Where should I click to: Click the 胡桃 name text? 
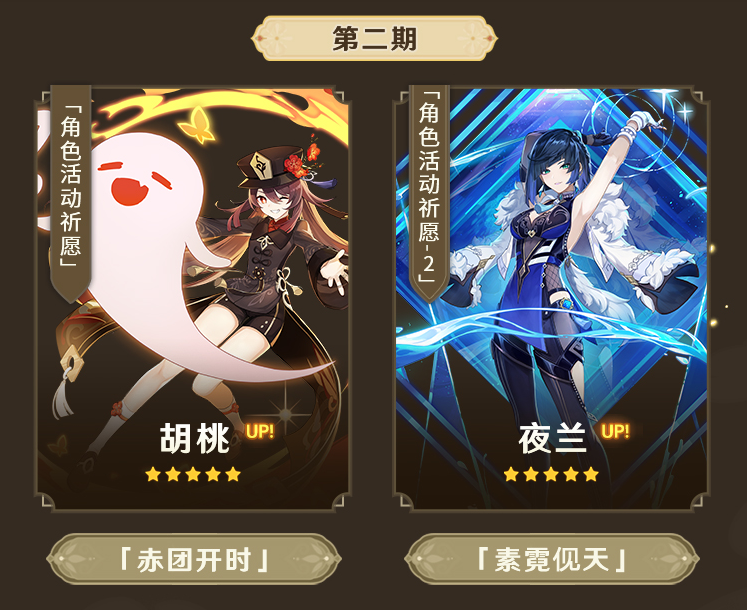point(195,438)
